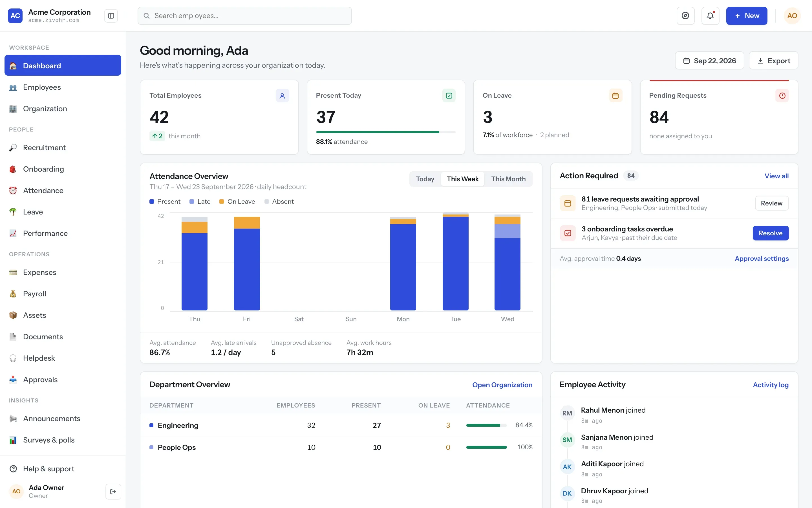
Task: Click the Pending Requests alert icon
Action: point(782,96)
